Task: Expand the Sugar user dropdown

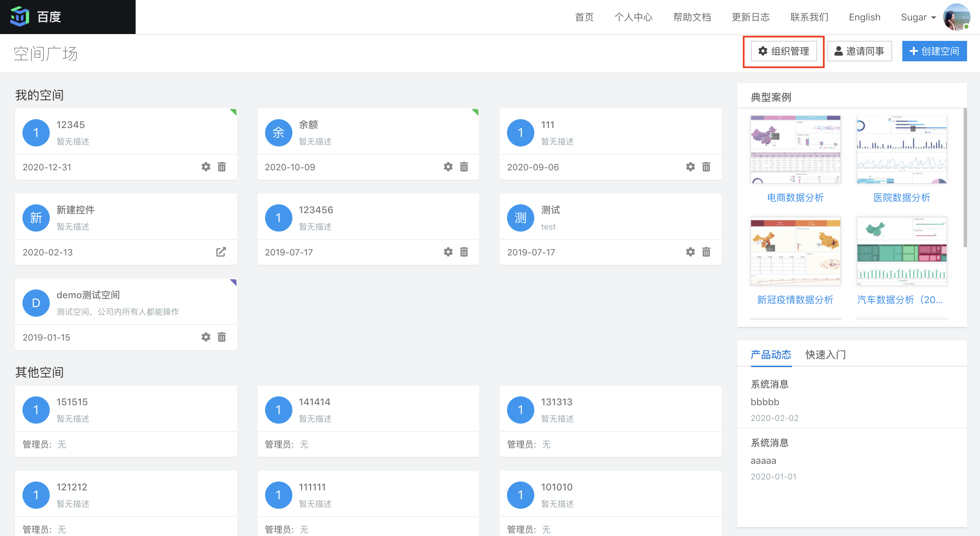Action: coord(918,17)
